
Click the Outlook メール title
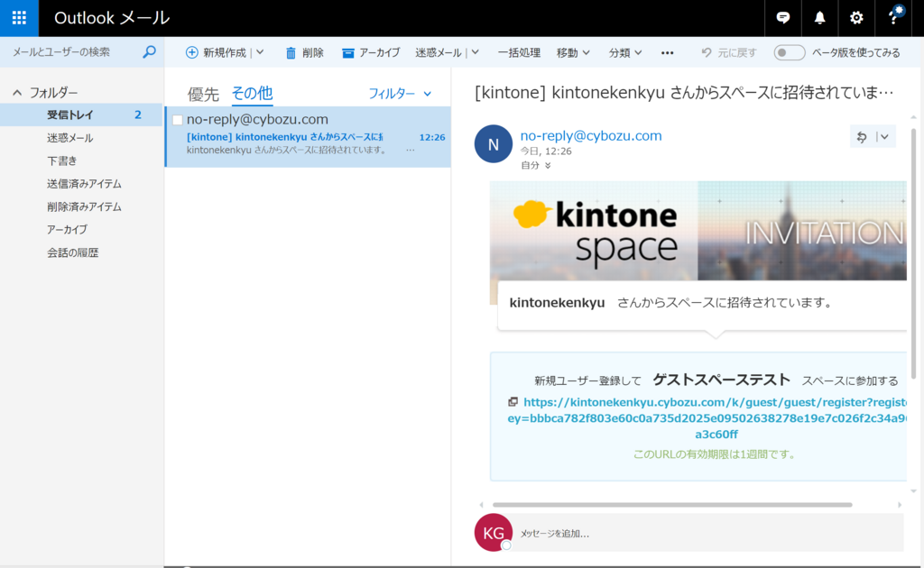[112, 18]
